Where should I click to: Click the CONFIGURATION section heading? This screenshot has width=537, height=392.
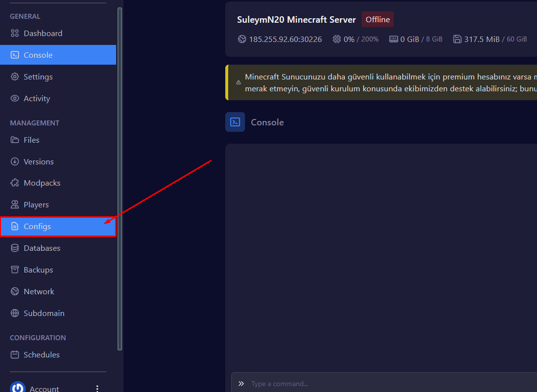(38, 338)
